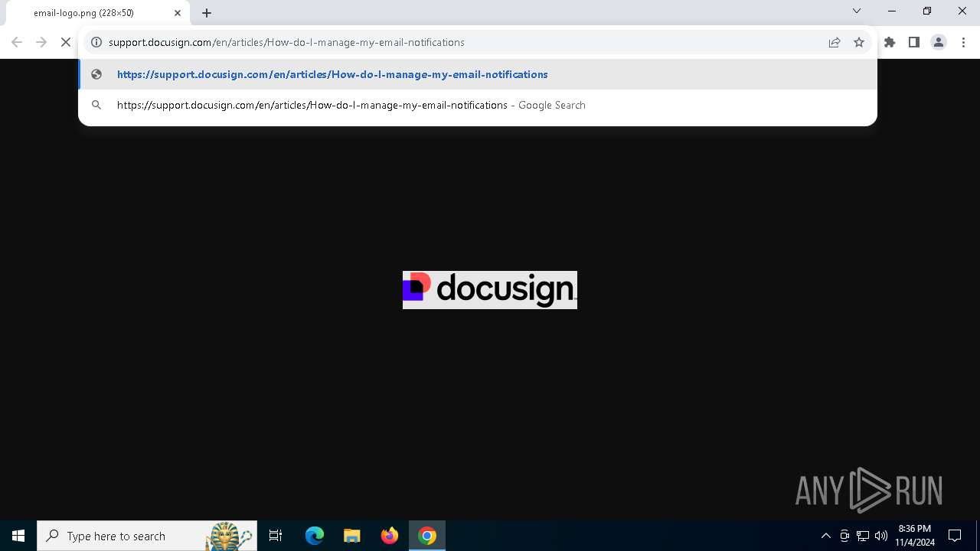
Task: Open the Windows Start menu
Action: [18, 536]
